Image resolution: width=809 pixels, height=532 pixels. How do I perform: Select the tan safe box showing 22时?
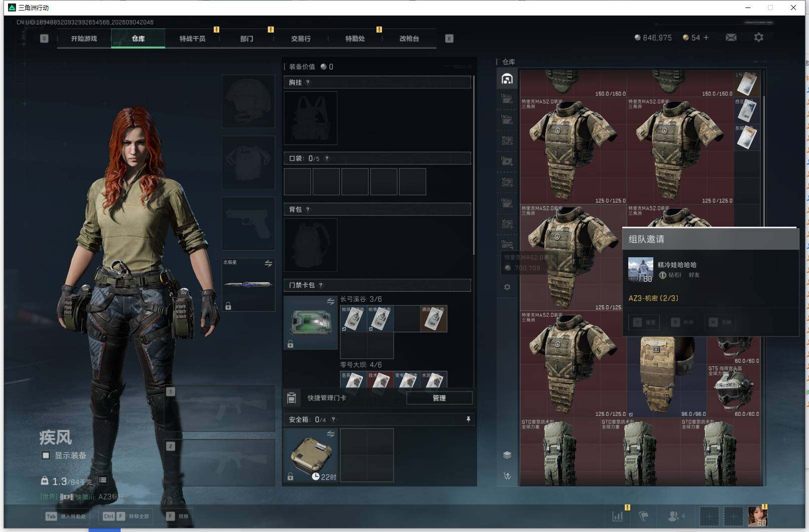[310, 455]
